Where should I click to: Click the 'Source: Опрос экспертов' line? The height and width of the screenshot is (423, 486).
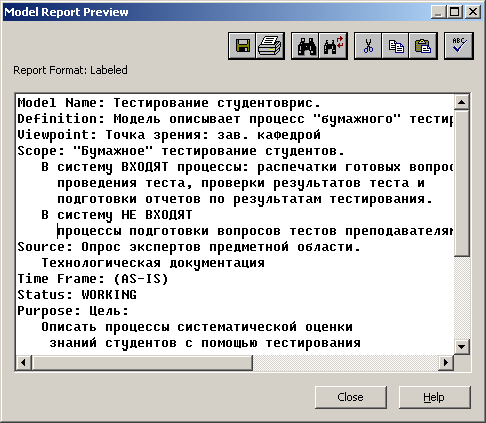(189, 247)
